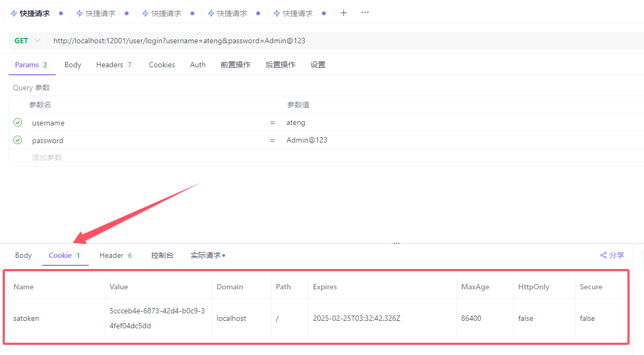The image size is (644, 355).
Task: Open the 前置操作 tab
Action: point(235,65)
